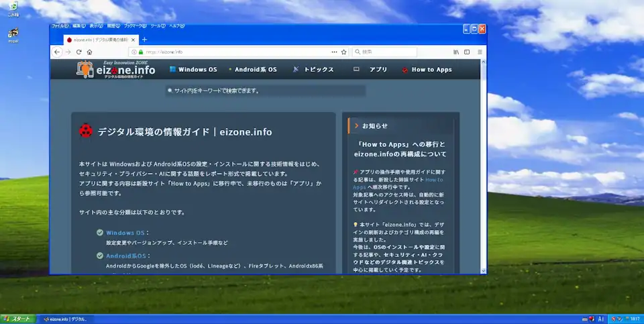This screenshot has height=324, width=644.
Task: Open How to Apps in site navigation
Action: [427, 69]
